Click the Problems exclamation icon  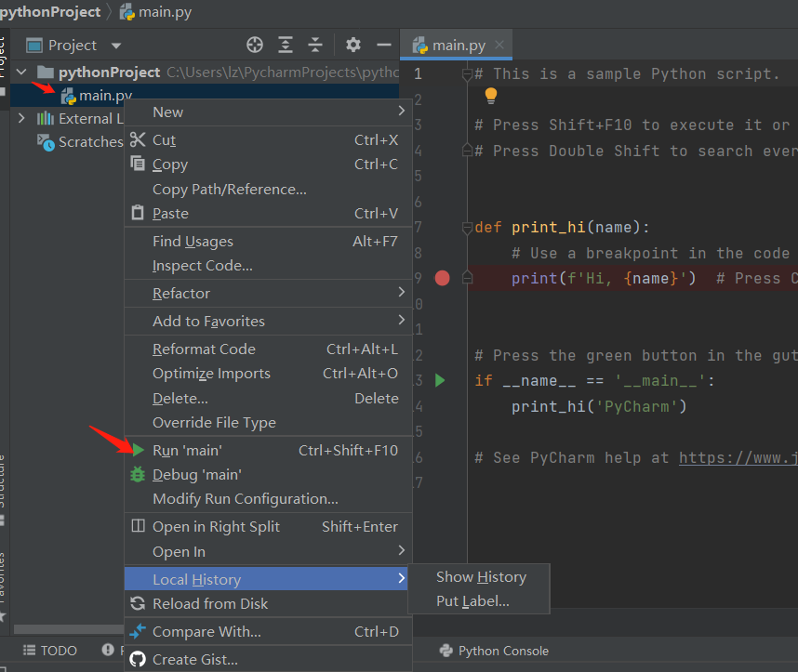pos(108,650)
